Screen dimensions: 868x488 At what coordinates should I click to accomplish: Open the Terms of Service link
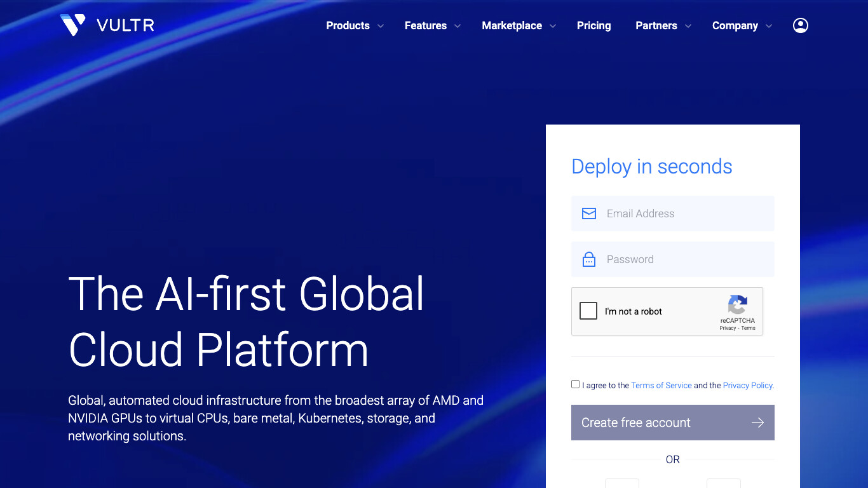coord(661,385)
